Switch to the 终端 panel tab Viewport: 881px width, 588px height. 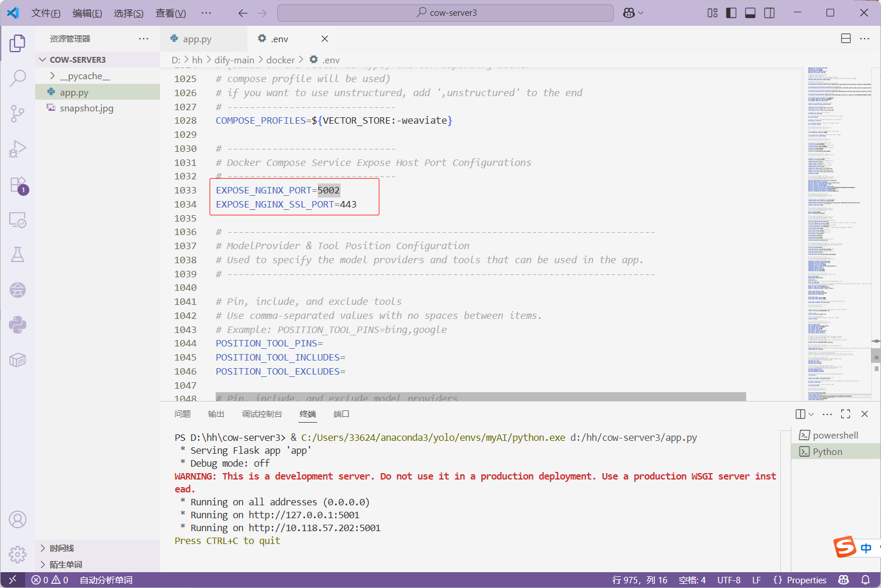308,414
